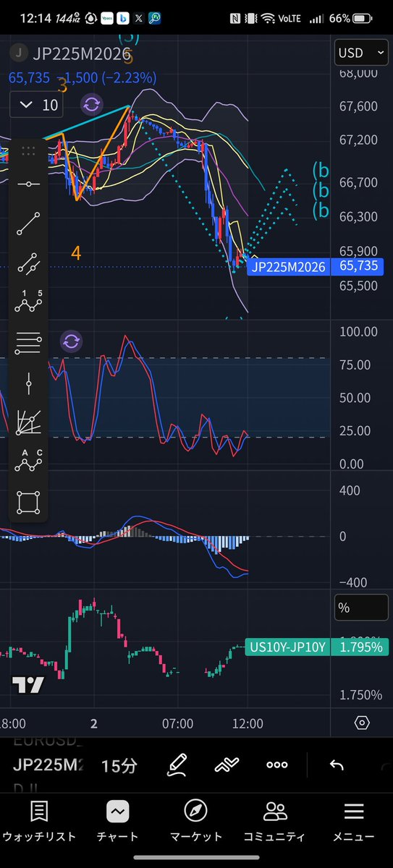This screenshot has height=868, width=393.
Task: Select the horizontal line drawing tool
Action: pyautogui.click(x=29, y=184)
